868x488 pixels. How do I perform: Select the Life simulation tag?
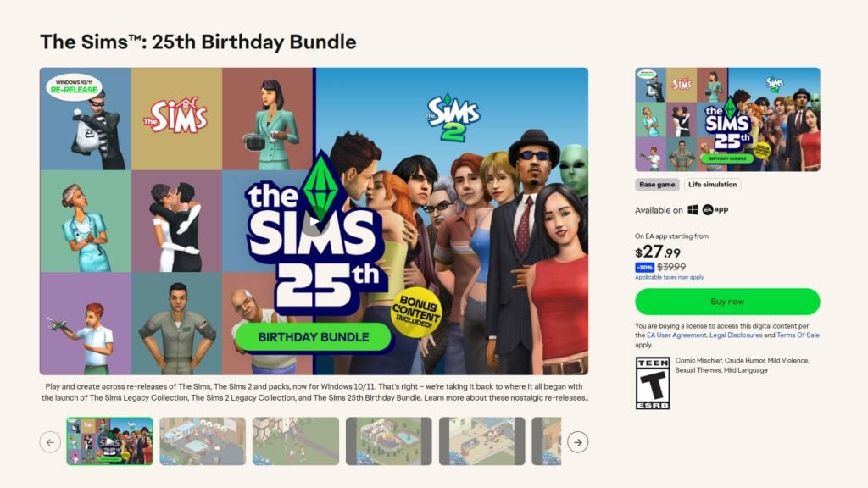pyautogui.click(x=713, y=185)
